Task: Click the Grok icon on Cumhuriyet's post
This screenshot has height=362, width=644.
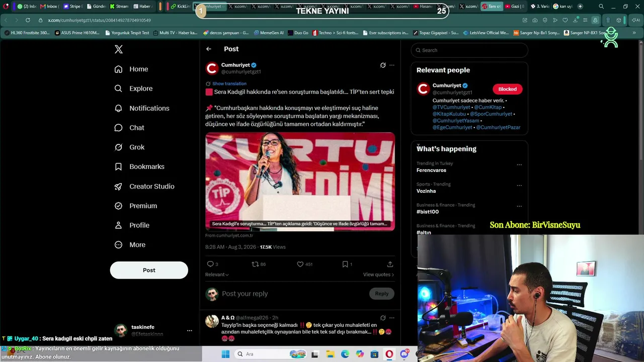Action: (383, 65)
